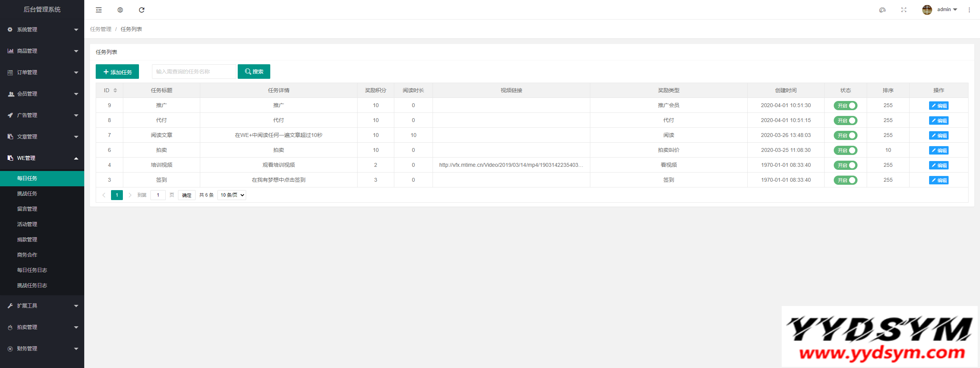Open the theme palette icon
The image size is (980, 368).
click(882, 10)
